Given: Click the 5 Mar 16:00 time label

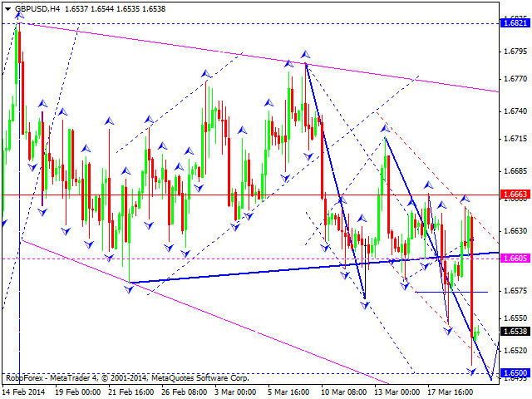Looking at the screenshot, I should [288, 392].
